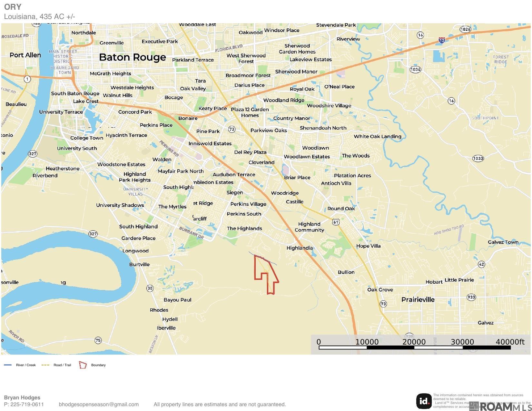Click the Interstate 12 shield marker
The width and height of the screenshot is (532, 411).
[x=442, y=40]
